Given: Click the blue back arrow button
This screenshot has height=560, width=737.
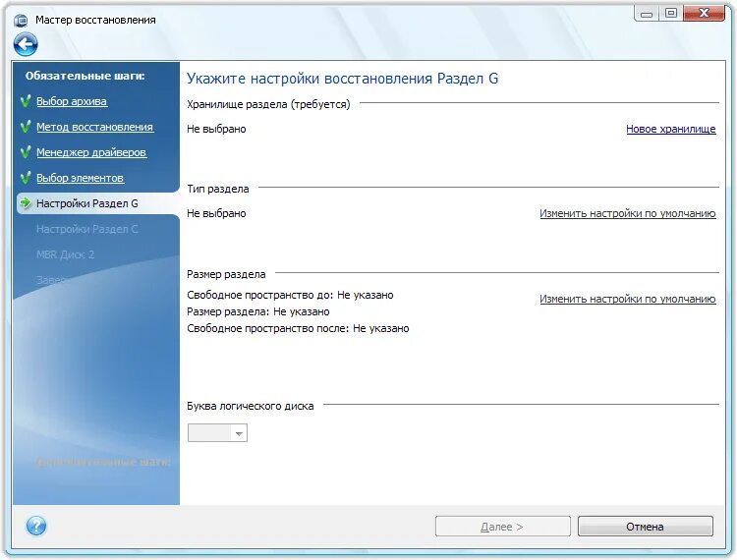Looking at the screenshot, I should [26, 44].
